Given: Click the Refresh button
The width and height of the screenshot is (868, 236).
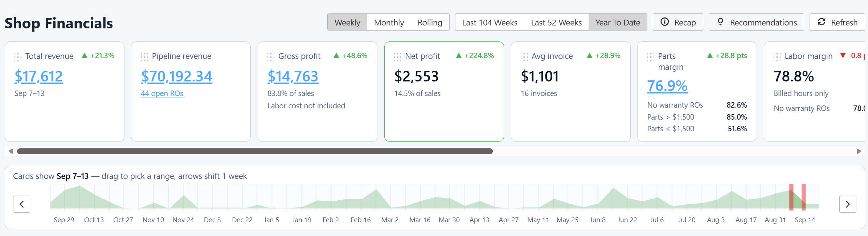Looking at the screenshot, I should pyautogui.click(x=837, y=22).
